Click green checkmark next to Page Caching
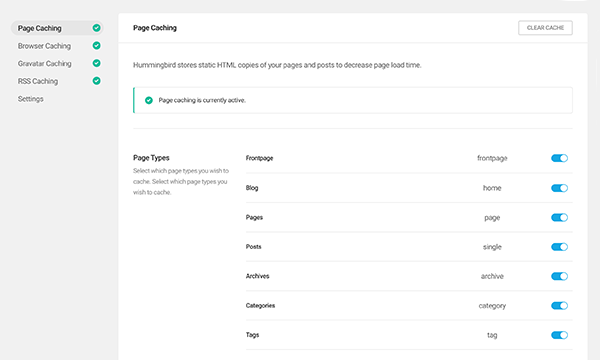Image resolution: width=600 pixels, height=360 pixels. (x=96, y=28)
